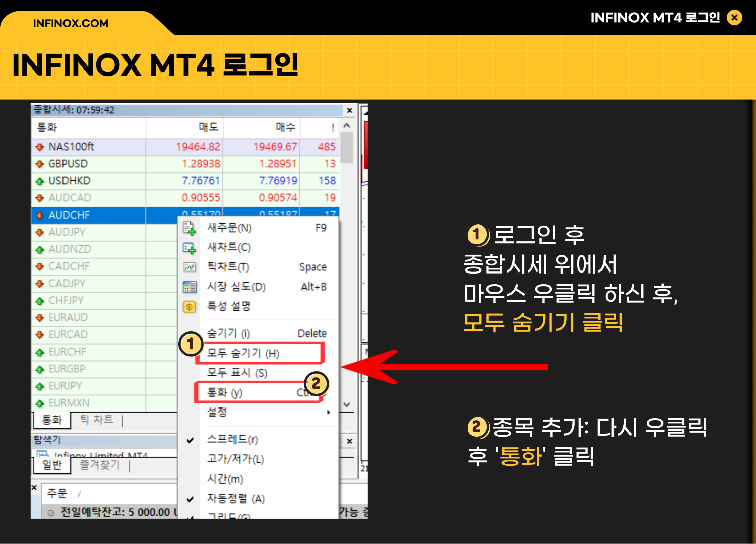
Task: Select 새주문(N) from context menu
Action: 259,228
